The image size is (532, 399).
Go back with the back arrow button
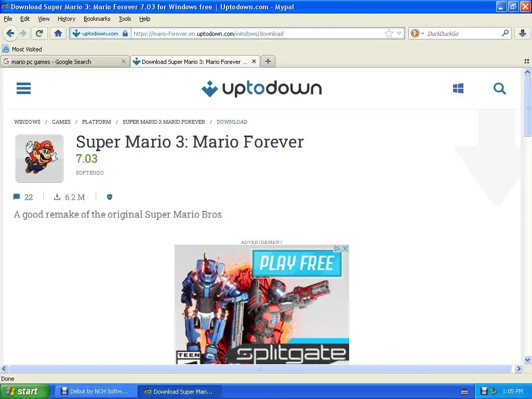tap(10, 33)
